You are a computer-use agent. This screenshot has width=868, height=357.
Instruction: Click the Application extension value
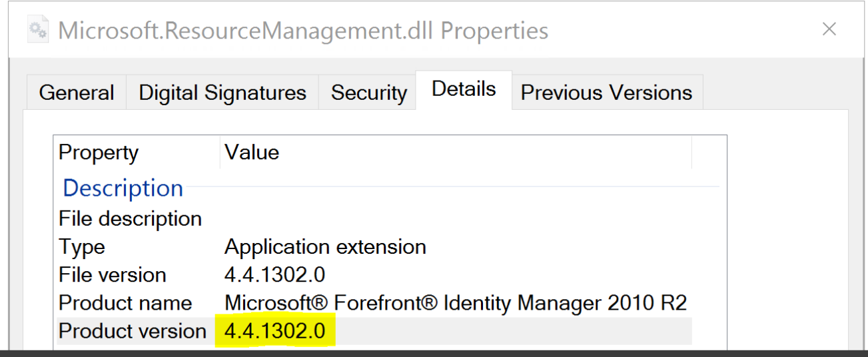point(325,246)
